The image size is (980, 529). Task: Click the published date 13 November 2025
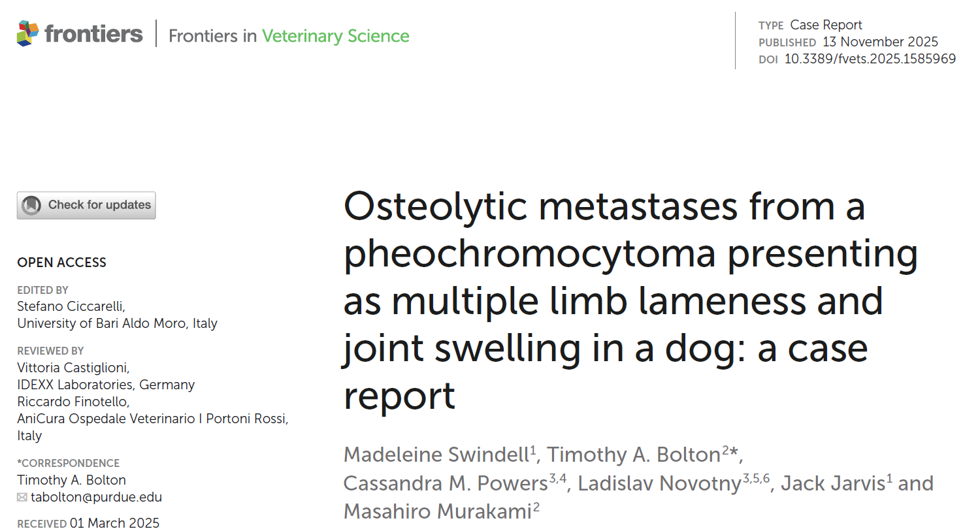(880, 42)
